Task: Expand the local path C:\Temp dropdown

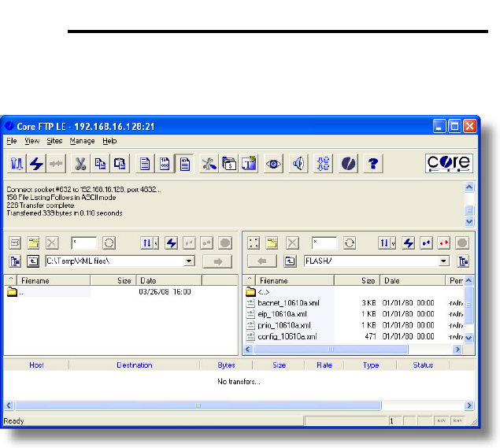Action: pyautogui.click(x=189, y=261)
